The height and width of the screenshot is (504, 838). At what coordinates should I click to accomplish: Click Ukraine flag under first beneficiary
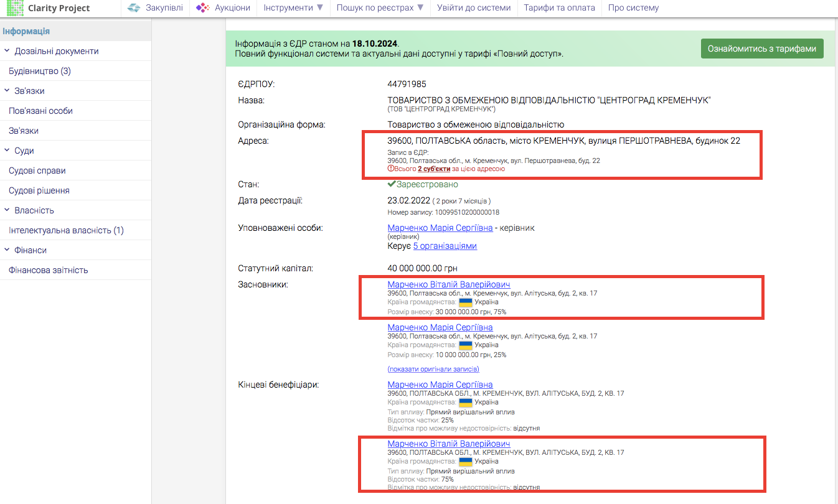click(x=465, y=402)
